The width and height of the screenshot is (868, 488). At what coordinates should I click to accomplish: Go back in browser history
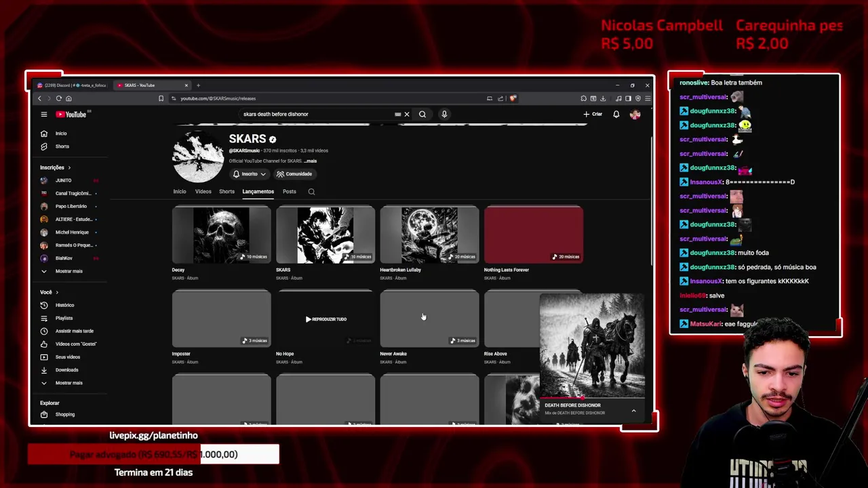pos(39,98)
